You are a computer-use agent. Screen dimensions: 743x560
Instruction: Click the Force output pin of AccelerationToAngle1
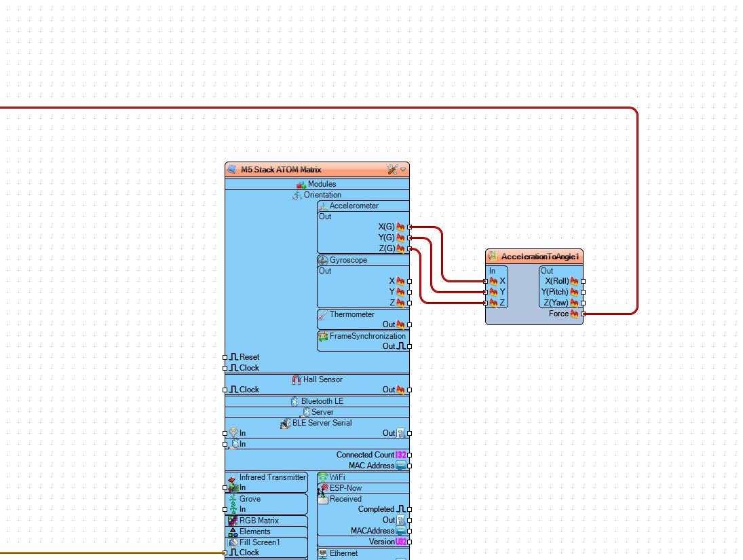tap(584, 314)
